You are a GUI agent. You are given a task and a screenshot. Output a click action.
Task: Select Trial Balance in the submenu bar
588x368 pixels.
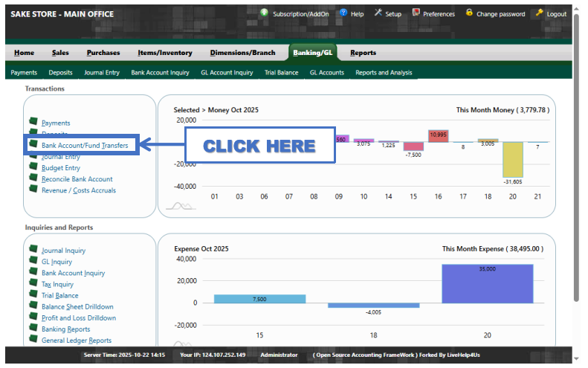click(x=281, y=73)
